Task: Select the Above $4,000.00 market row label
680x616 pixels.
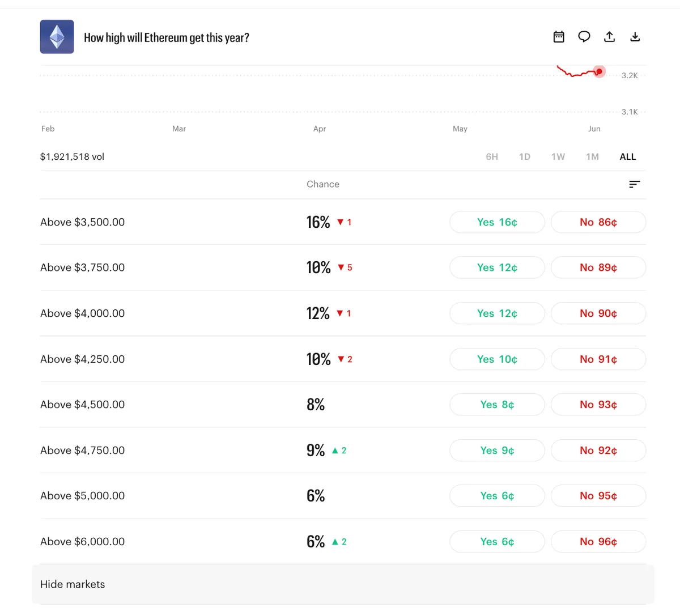Action: 82,313
